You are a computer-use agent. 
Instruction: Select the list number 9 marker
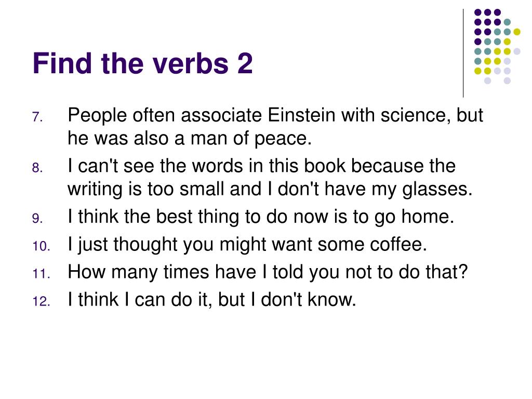[x=37, y=219]
